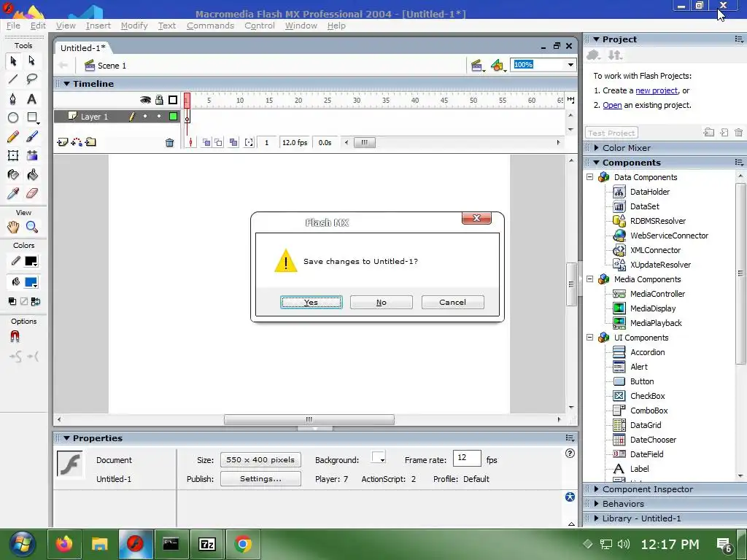
Task: Click the Add Motion Guide icon
Action: click(x=77, y=142)
